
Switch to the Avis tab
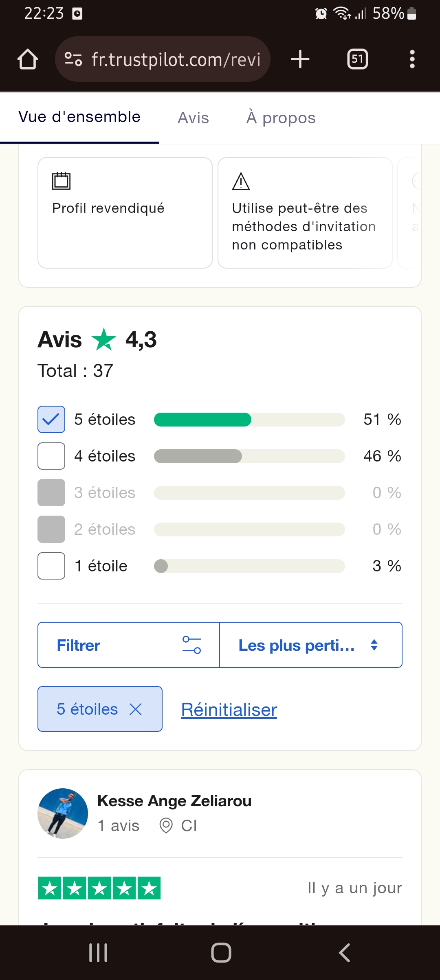193,118
